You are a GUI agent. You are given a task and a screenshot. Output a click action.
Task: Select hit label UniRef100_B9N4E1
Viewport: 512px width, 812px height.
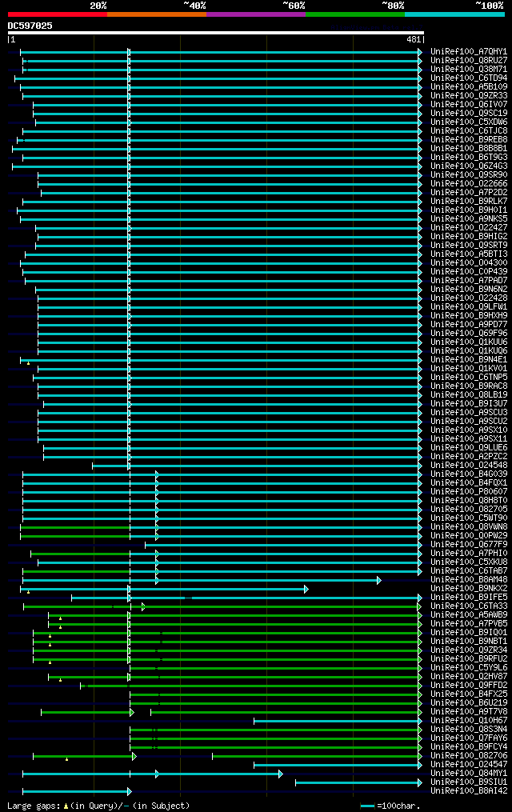(469, 360)
